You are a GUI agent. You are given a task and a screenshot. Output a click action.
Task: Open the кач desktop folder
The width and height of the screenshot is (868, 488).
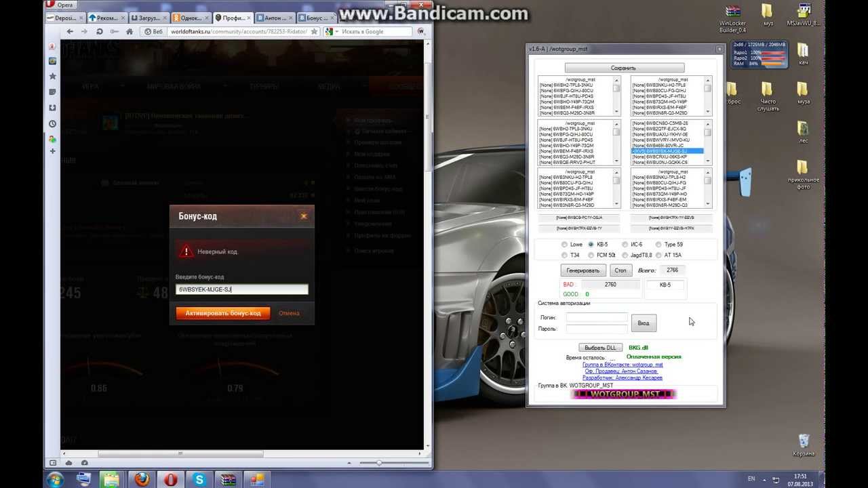[x=803, y=55]
